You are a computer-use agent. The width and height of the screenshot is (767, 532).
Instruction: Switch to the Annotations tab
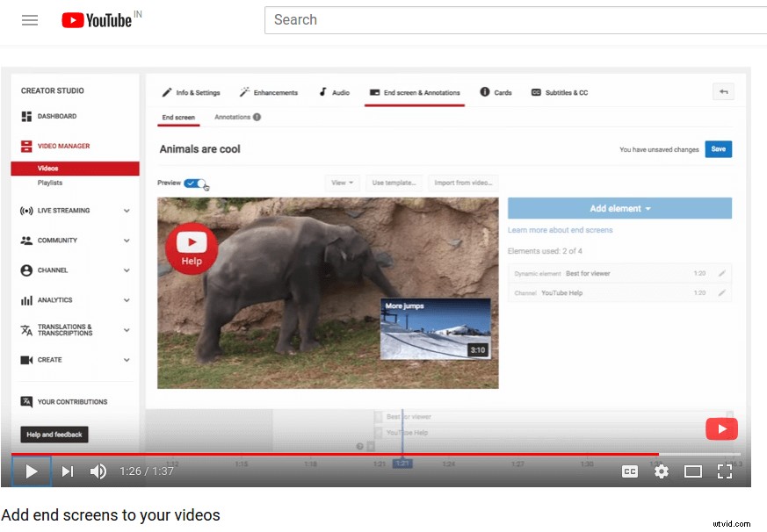(233, 116)
